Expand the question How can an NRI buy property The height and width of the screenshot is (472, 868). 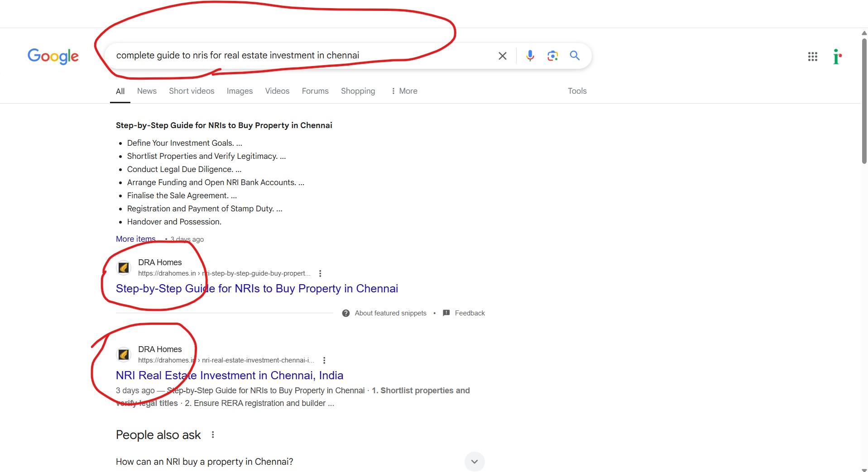[474, 461]
